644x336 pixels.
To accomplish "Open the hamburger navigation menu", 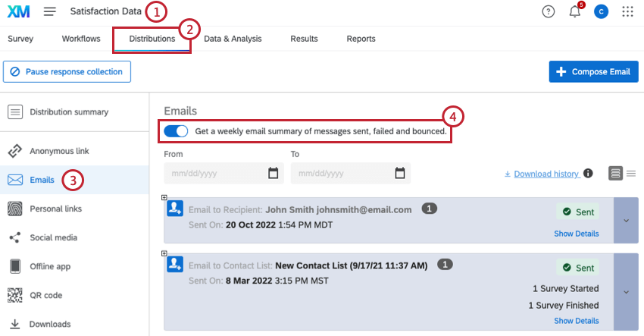I will [50, 11].
